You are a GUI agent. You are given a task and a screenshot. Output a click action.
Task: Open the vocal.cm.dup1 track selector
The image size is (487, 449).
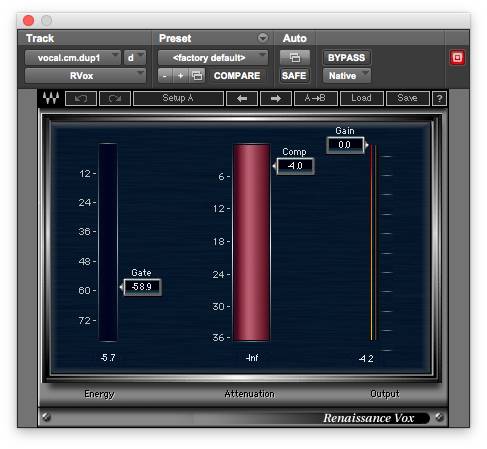pyautogui.click(x=72, y=58)
